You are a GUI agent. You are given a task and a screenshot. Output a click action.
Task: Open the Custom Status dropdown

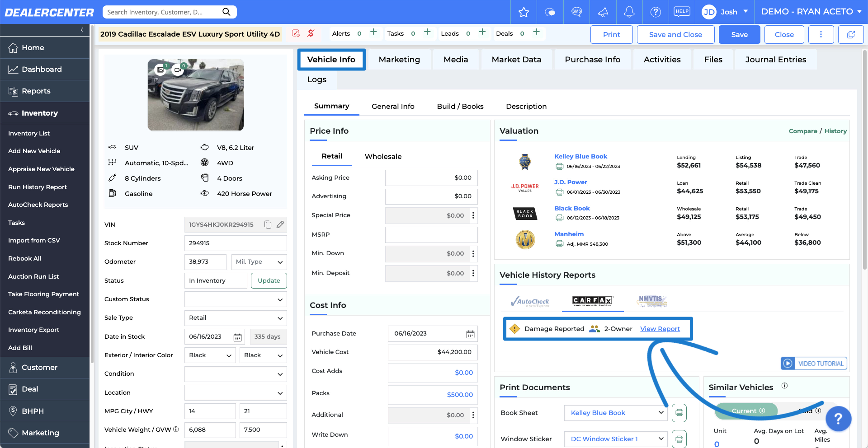[236, 299]
